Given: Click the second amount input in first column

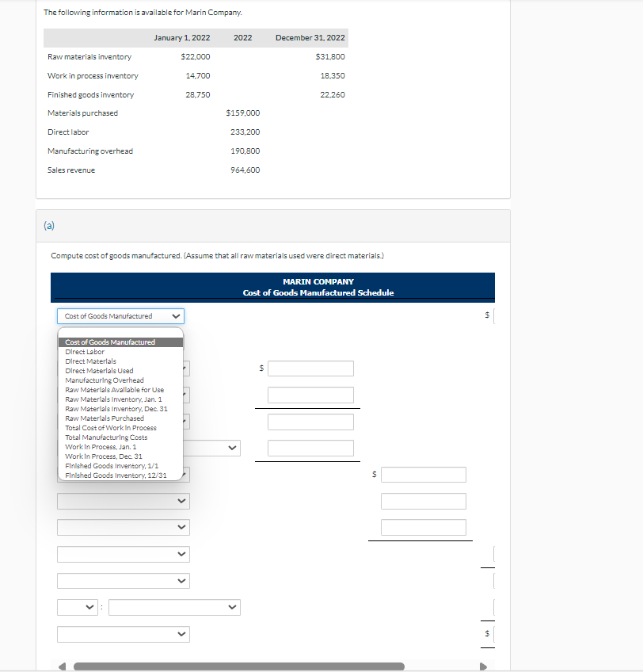Looking at the screenshot, I should click(x=310, y=395).
